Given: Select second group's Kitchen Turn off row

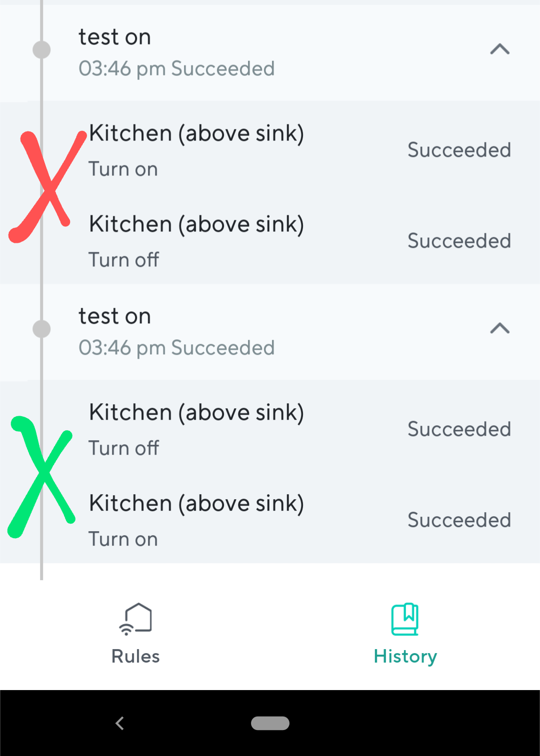Looking at the screenshot, I should (270, 430).
